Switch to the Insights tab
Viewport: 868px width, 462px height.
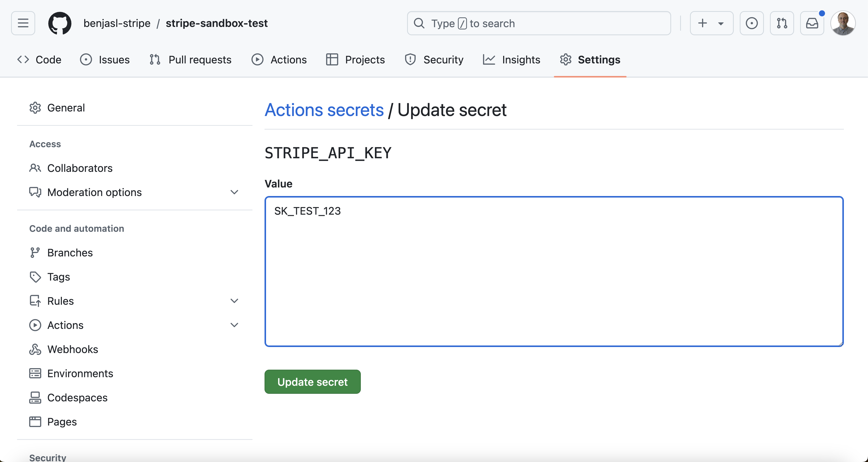511,60
